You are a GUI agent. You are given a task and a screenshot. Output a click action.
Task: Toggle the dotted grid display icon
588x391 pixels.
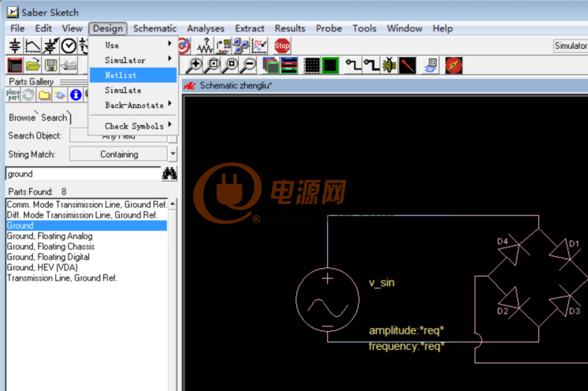[311, 65]
